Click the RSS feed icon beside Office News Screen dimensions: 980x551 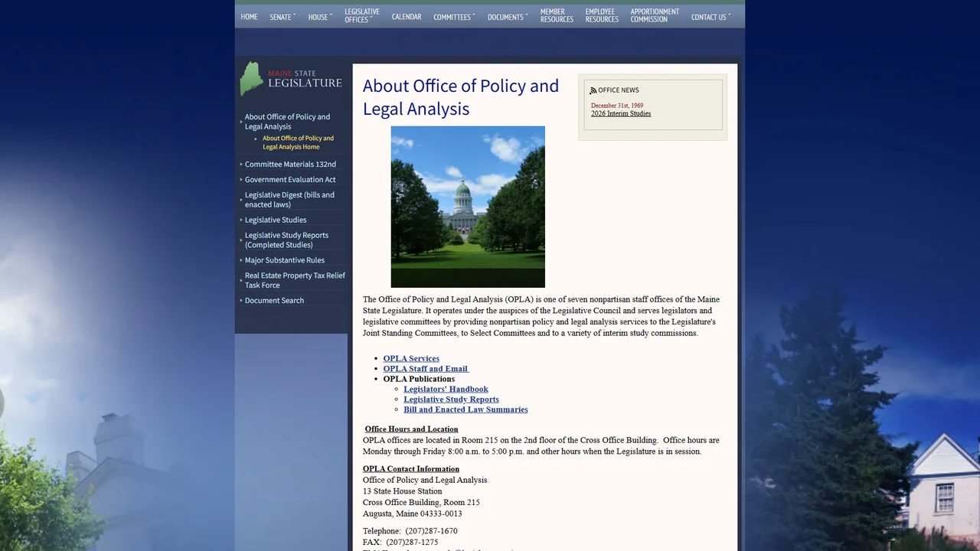(x=593, y=90)
